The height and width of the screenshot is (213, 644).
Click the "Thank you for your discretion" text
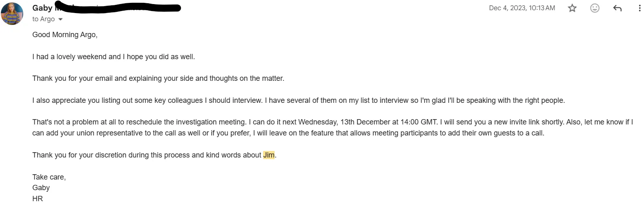click(x=147, y=155)
